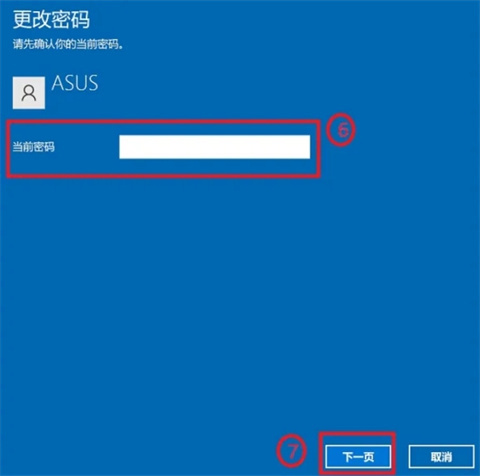
Task: Select the person silhouette profile picture
Action: (x=29, y=93)
